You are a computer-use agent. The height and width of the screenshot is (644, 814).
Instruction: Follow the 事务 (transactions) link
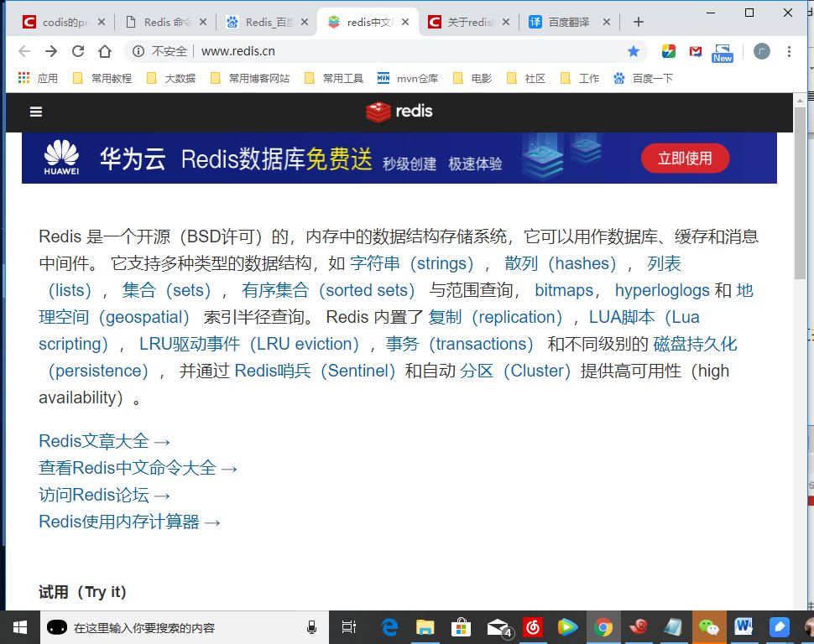click(459, 344)
